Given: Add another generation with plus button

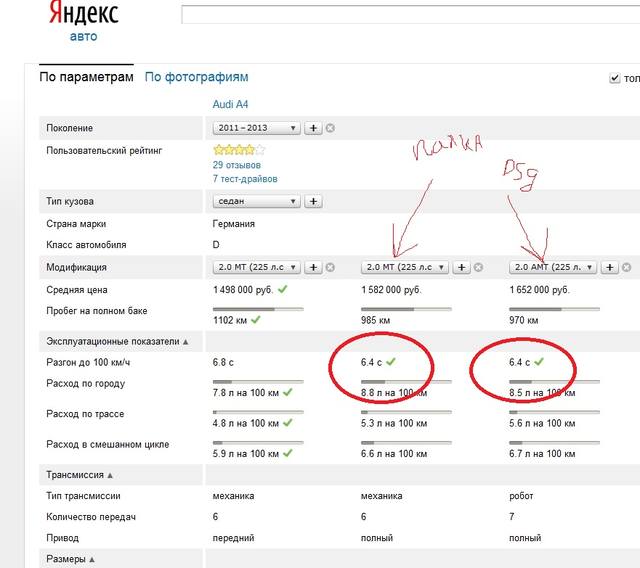Looking at the screenshot, I should (313, 128).
